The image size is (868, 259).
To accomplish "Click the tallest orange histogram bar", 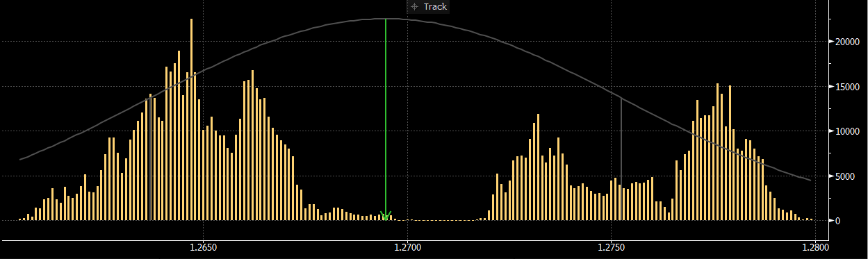I will (x=191, y=119).
